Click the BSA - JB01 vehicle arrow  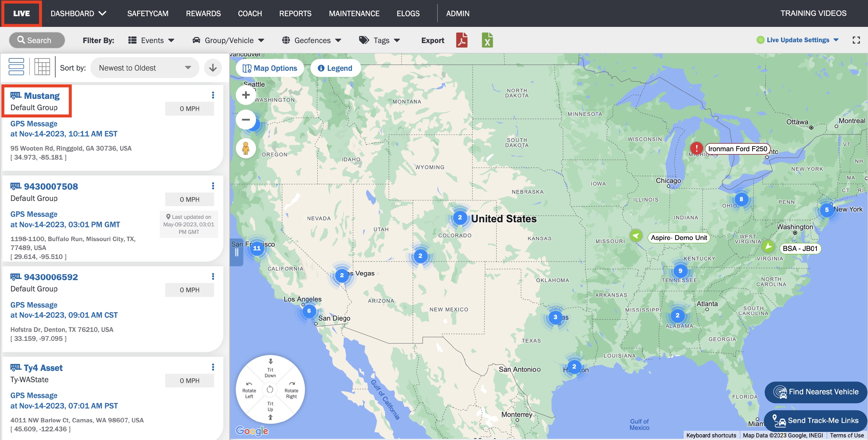[x=768, y=246]
